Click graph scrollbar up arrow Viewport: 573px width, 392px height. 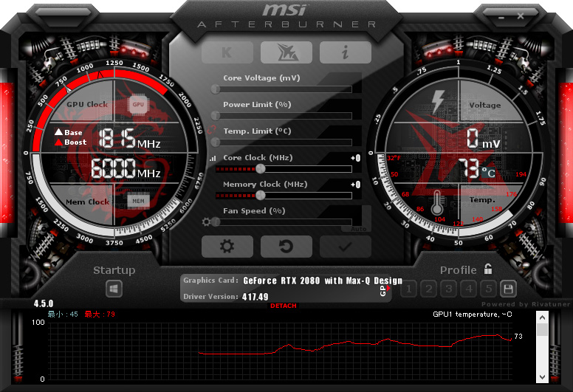click(542, 317)
